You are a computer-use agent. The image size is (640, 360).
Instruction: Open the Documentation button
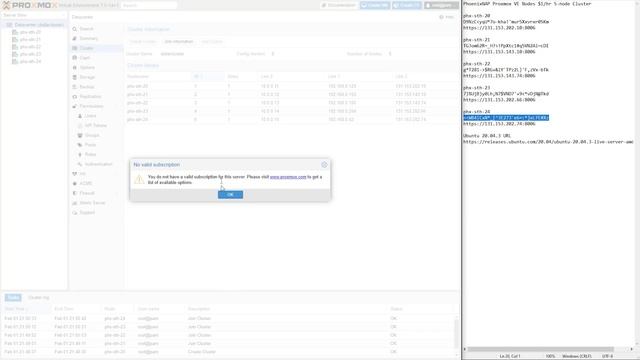tap(338, 5)
